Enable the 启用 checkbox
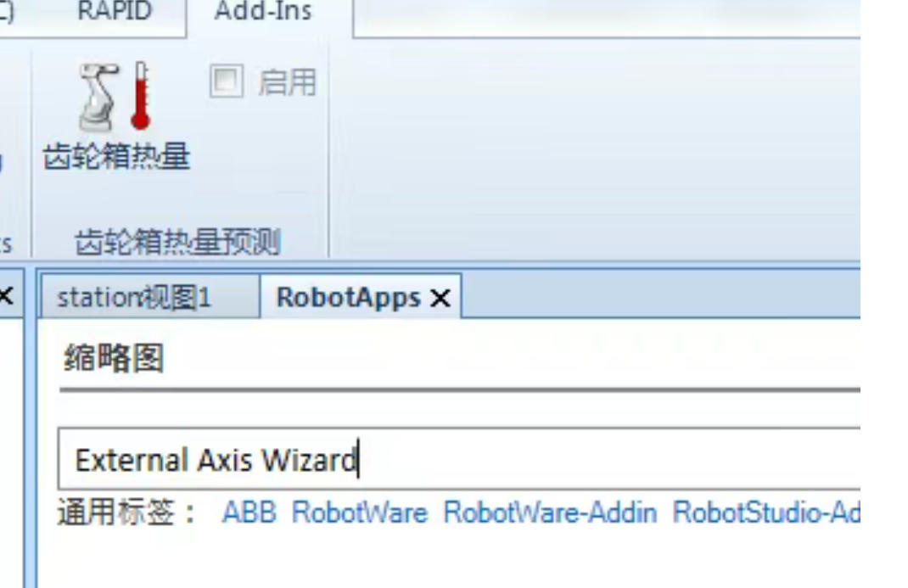The image size is (908, 588). tap(226, 81)
